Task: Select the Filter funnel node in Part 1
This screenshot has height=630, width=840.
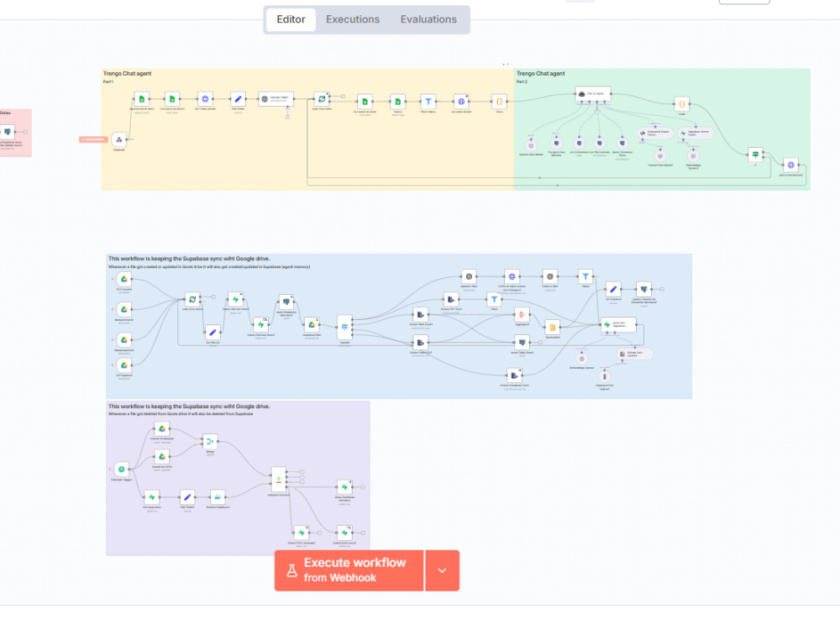Action: 428,102
